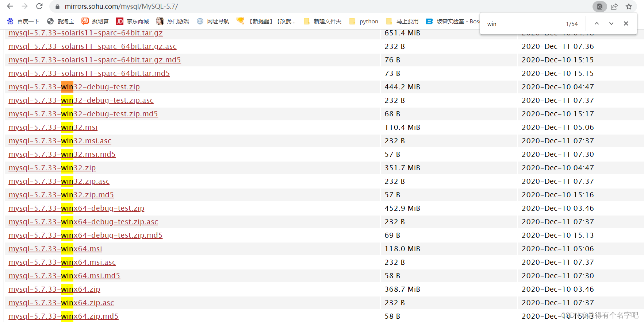Select the 351.7 MiB size cell
Image resolution: width=644 pixels, height=322 pixels.
[x=402, y=168]
